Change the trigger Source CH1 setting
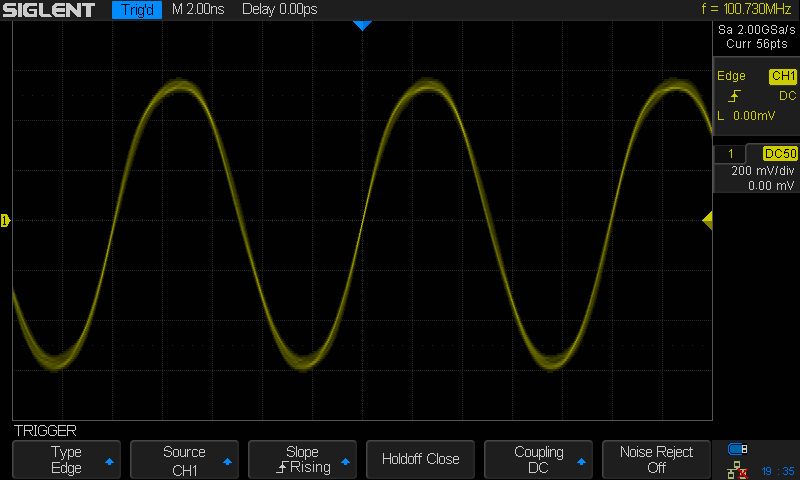Screen dimensions: 800x480 tap(184, 460)
